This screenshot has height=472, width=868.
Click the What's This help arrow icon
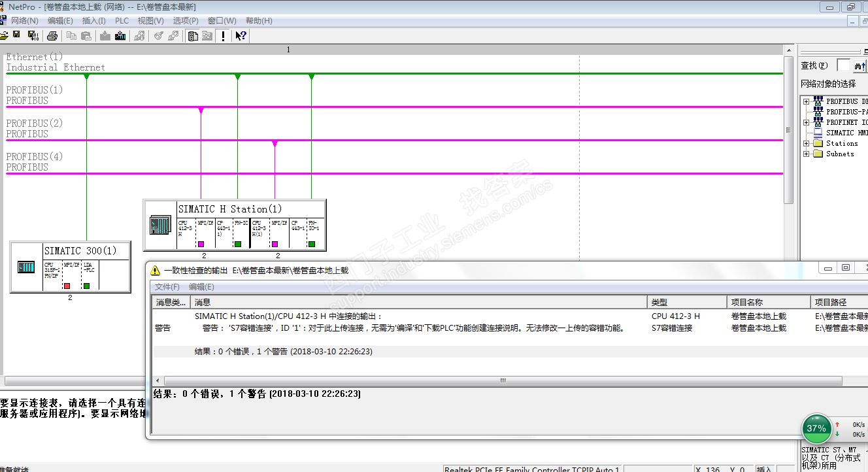click(241, 35)
